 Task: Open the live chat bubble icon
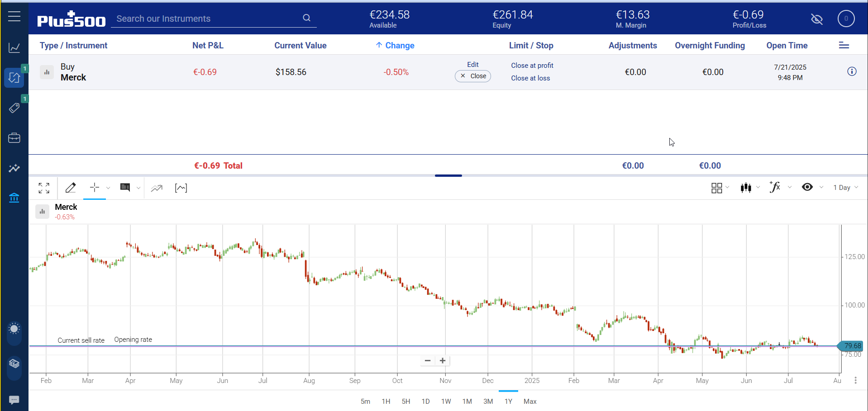coord(14,400)
